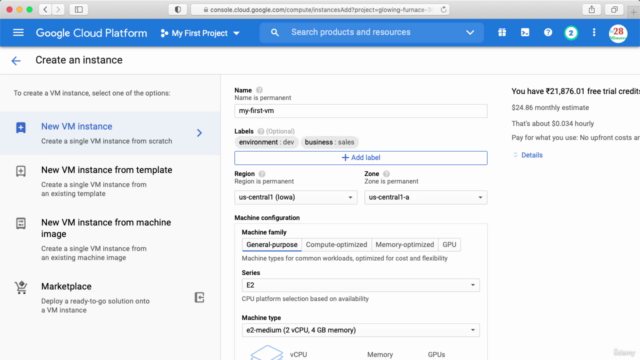The height and width of the screenshot is (360, 640).
Task: Click the Add label button
Action: click(360, 158)
